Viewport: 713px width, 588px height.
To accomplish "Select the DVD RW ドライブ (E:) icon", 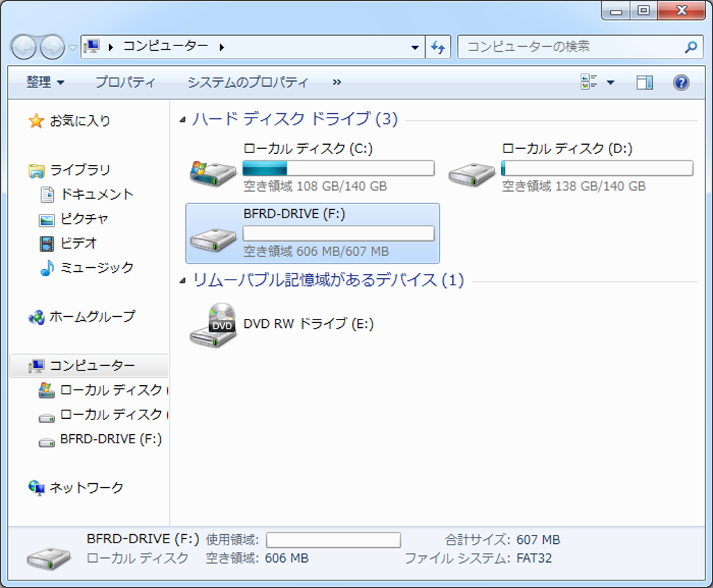I will [x=213, y=326].
